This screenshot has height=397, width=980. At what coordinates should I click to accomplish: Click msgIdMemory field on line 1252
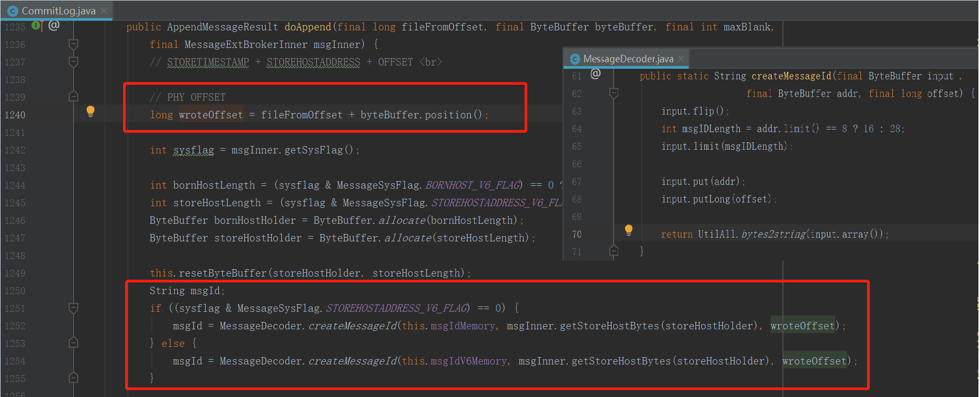point(463,326)
